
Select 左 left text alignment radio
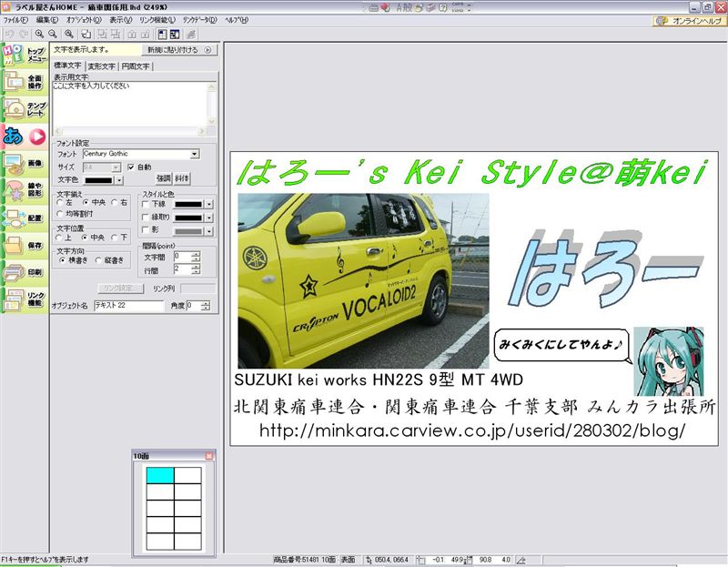60,202
